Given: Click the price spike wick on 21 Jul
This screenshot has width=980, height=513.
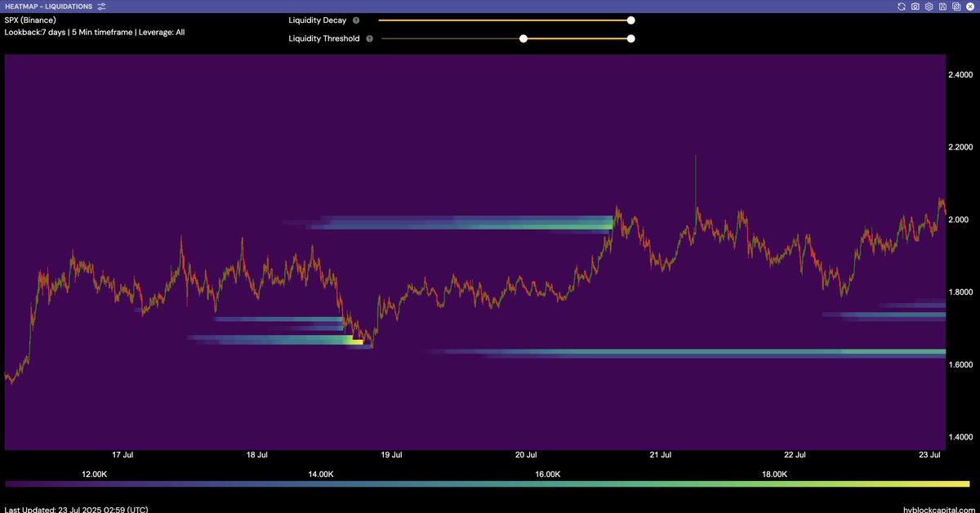Looking at the screenshot, I should click(x=695, y=180).
